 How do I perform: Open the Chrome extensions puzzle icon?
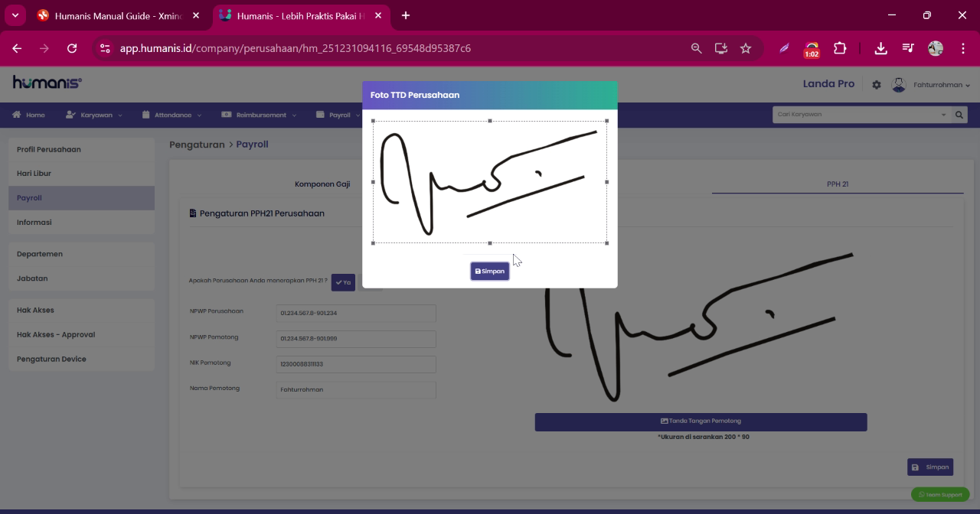tap(840, 48)
